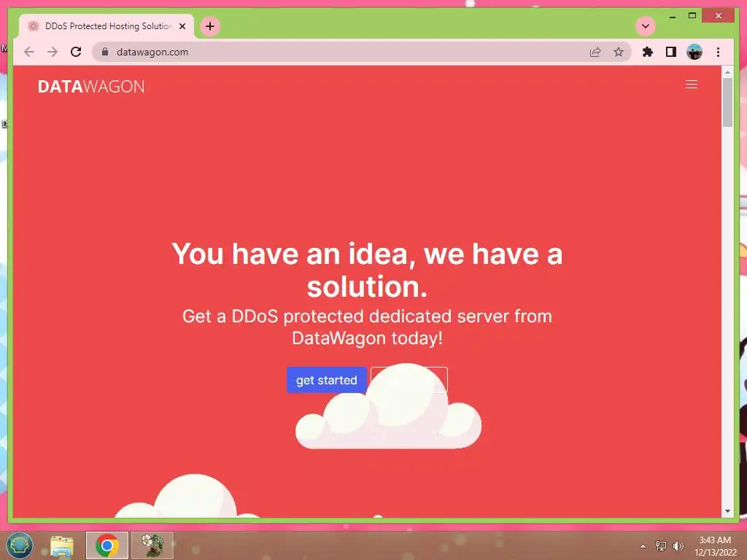Expand the tab search dropdown arrow
747x560 pixels.
click(x=646, y=26)
